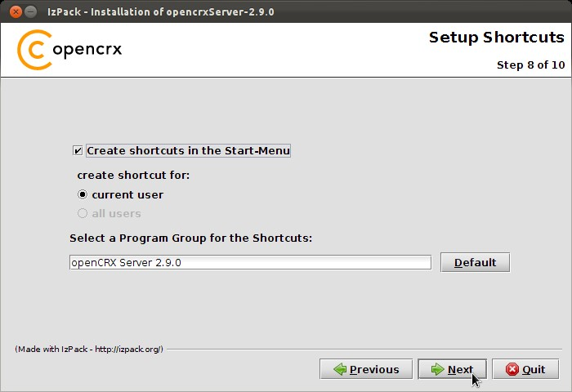
Task: Click the red X icon on Quit
Action: click(x=512, y=369)
